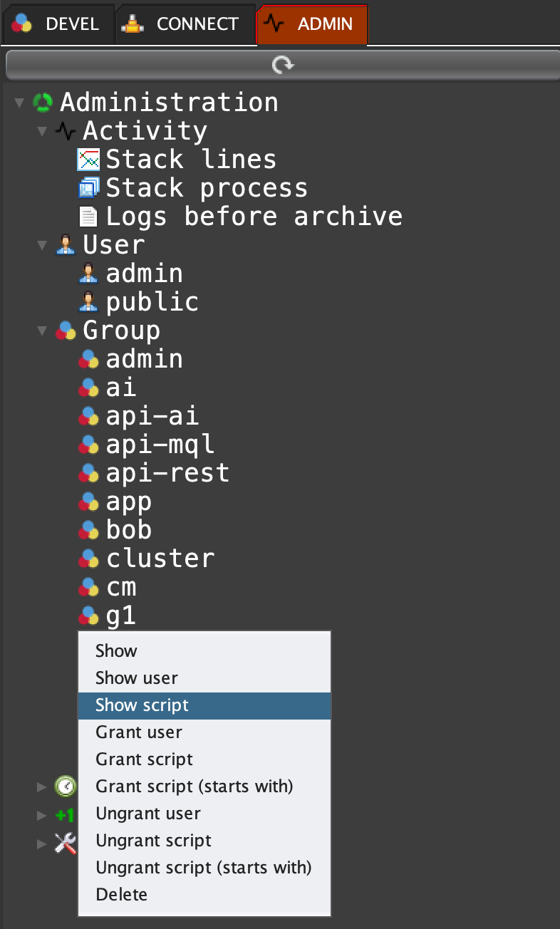Click the admin user avatar icon

click(88, 274)
